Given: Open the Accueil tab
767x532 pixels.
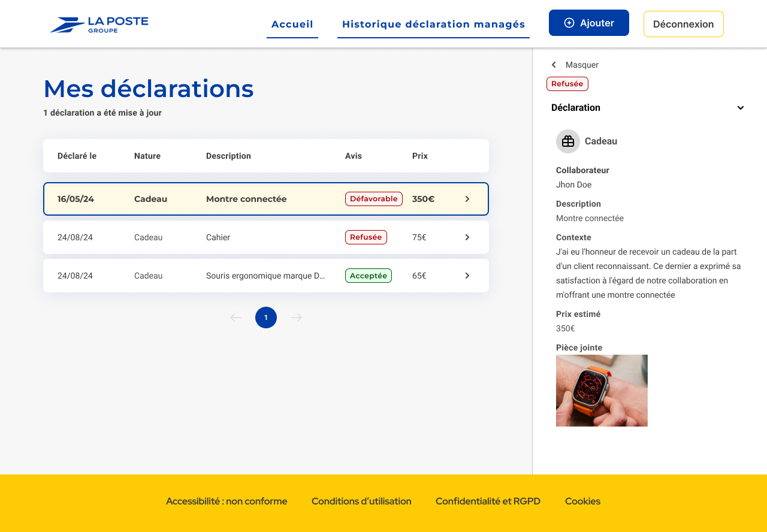Looking at the screenshot, I should tap(292, 25).
